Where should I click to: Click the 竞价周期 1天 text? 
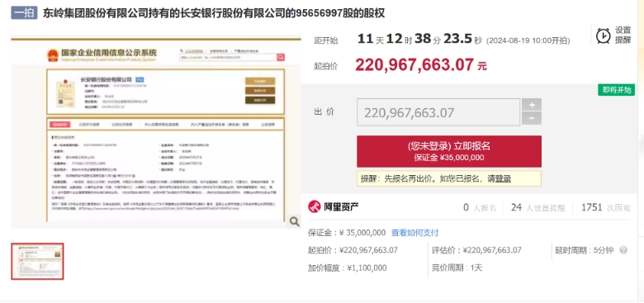pyautogui.click(x=457, y=268)
